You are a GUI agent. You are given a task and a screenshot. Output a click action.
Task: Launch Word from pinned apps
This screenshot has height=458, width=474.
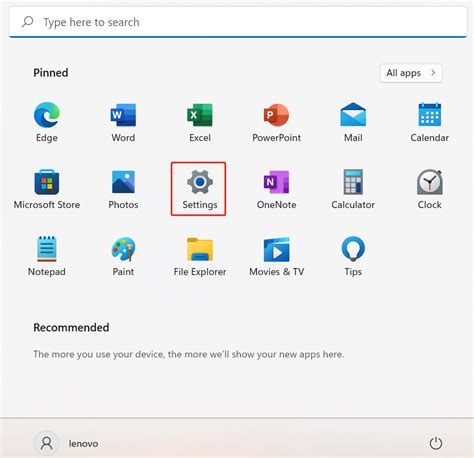[x=123, y=122]
